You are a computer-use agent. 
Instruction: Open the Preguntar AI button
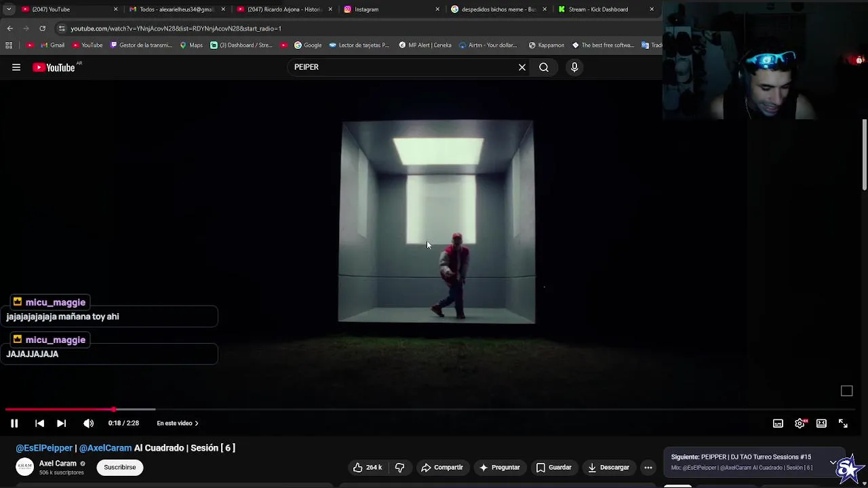click(499, 467)
